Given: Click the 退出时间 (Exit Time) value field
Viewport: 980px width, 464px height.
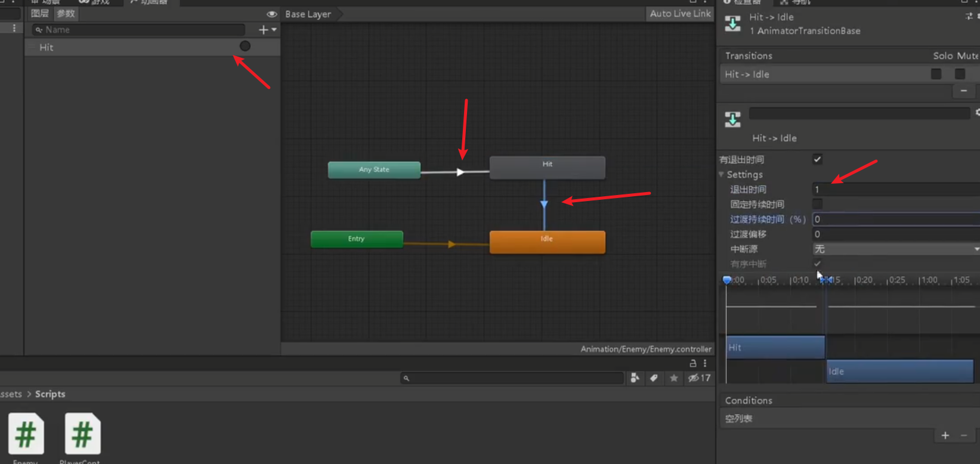Looking at the screenshot, I should coord(896,189).
